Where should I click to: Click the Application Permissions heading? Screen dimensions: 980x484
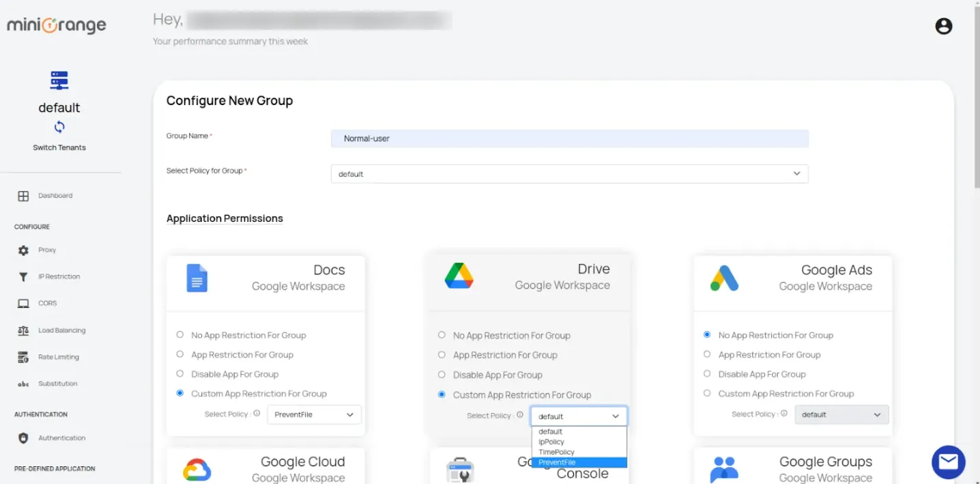pyautogui.click(x=225, y=218)
